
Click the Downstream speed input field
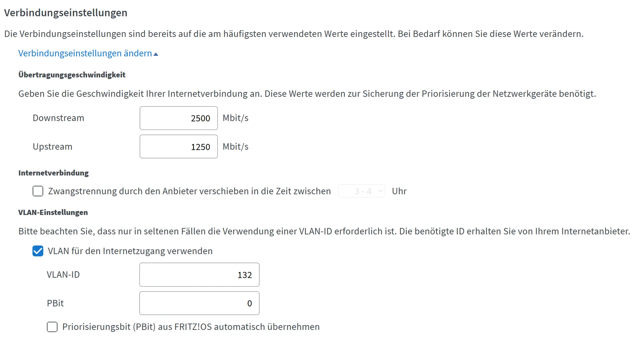pos(179,118)
